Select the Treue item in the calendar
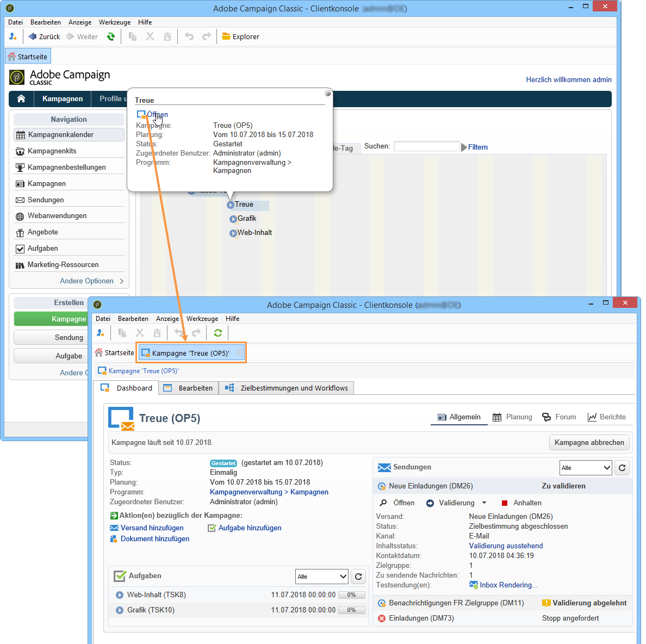Viewport: 646px width, 644px height. pos(244,205)
